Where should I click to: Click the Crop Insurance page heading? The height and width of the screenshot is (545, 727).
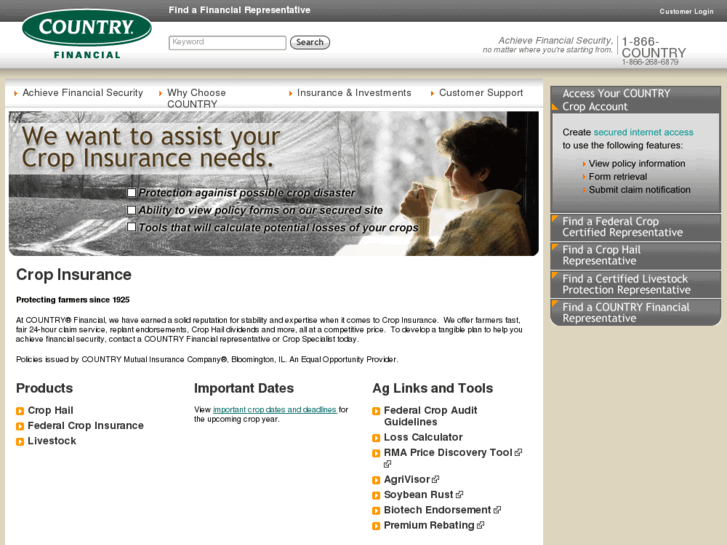coord(74,275)
